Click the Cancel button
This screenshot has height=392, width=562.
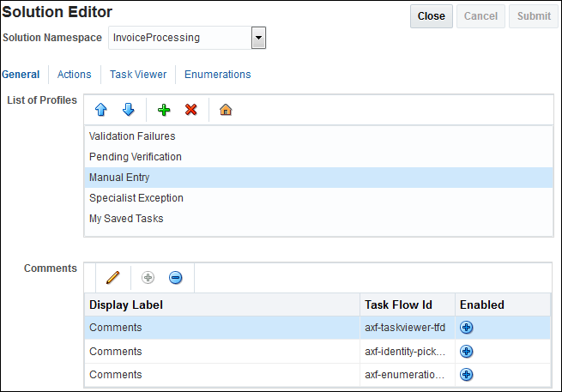point(480,16)
